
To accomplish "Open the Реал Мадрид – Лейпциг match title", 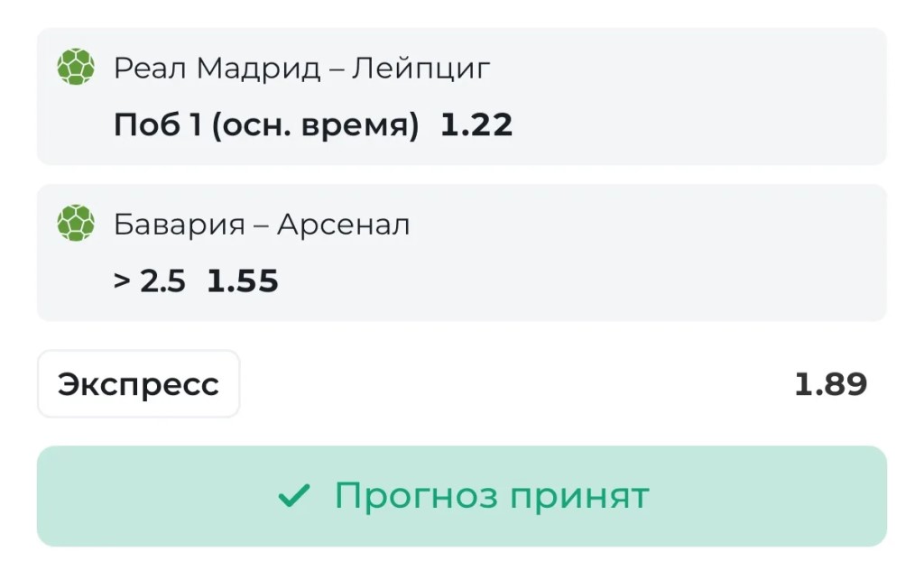I will [x=301, y=68].
